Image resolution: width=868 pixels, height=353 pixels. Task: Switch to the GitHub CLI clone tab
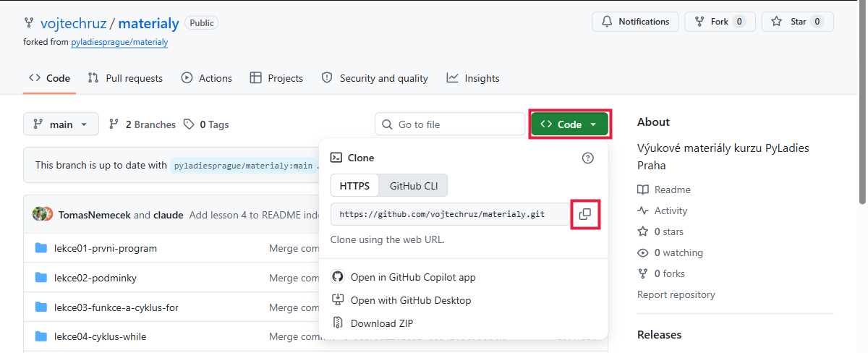[x=414, y=186]
